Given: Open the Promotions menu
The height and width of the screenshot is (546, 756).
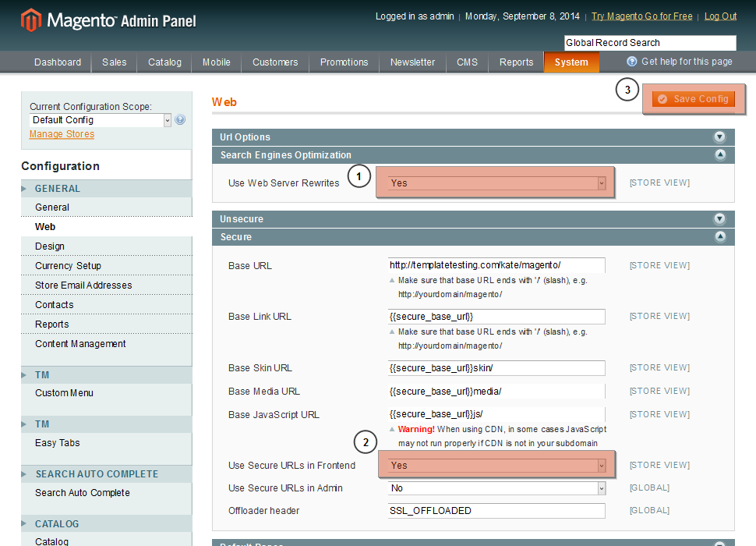Looking at the screenshot, I should [x=344, y=62].
